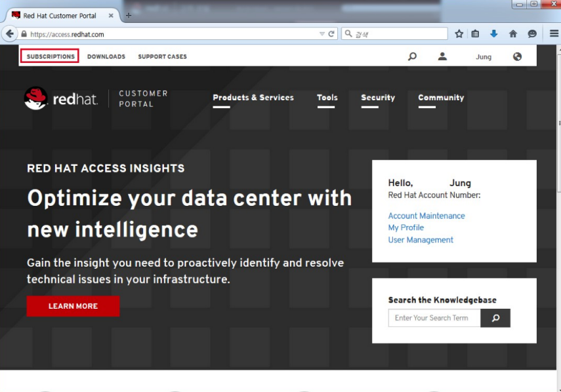The width and height of the screenshot is (561, 392).
Task: Open the language globe icon
Action: (517, 56)
